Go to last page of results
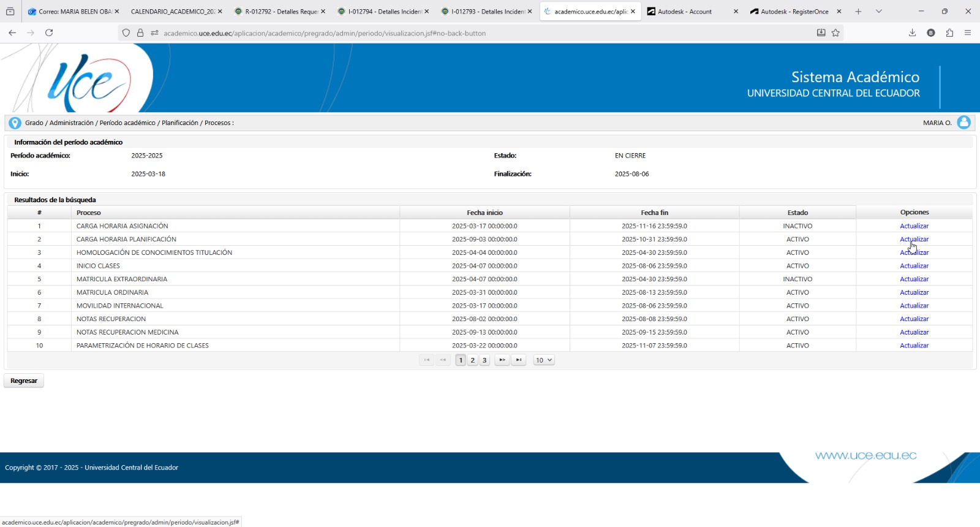Image resolution: width=980 pixels, height=527 pixels. pyautogui.click(x=519, y=360)
